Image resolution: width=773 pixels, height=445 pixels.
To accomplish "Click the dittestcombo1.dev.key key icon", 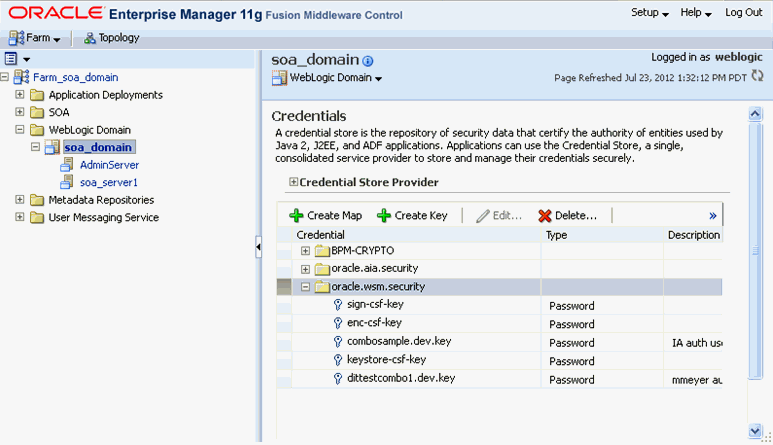I will pyautogui.click(x=338, y=378).
